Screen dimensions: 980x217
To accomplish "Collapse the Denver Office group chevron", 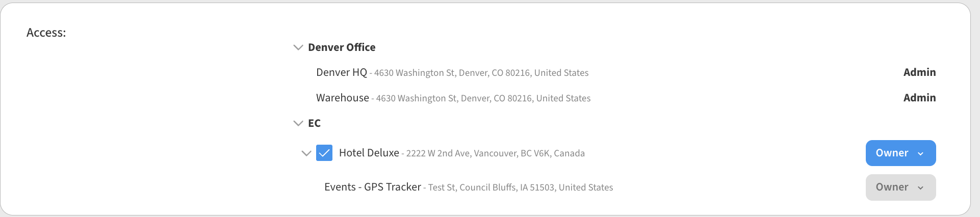I will (x=298, y=47).
